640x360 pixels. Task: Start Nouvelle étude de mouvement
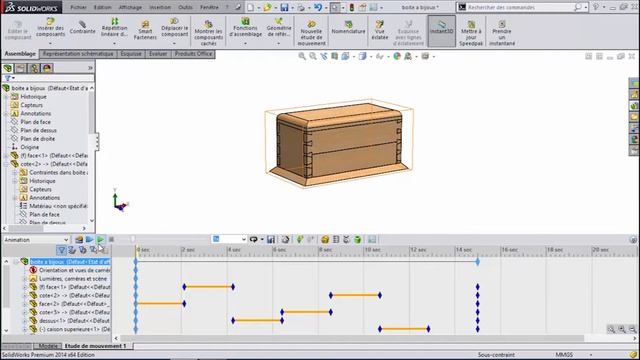[311, 33]
